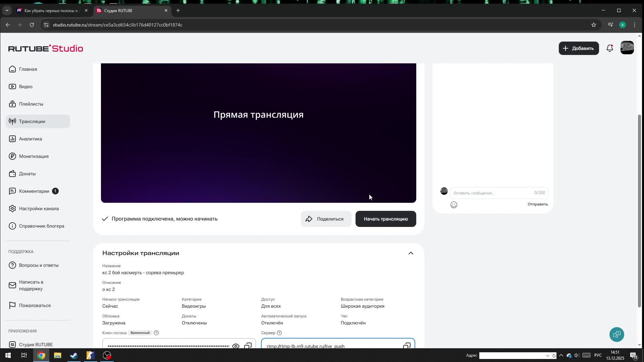Open the Аналитика section
Image resolution: width=644 pixels, height=362 pixels.
[30, 138]
